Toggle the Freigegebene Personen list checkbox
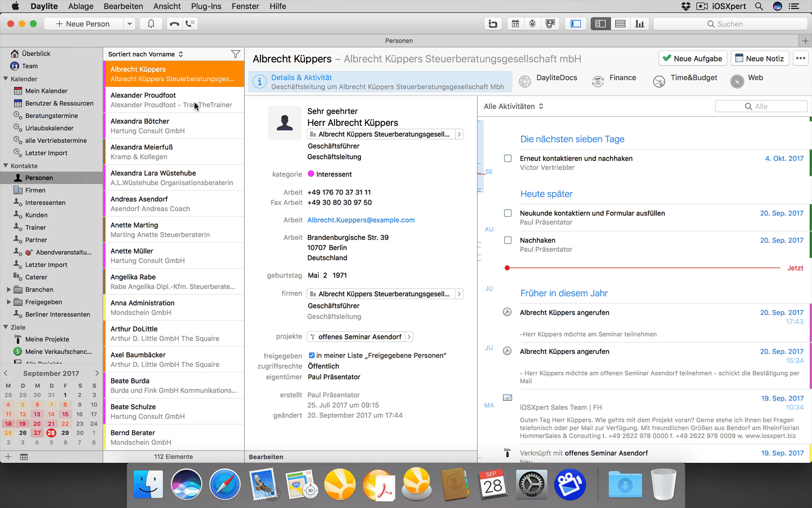 pos(311,356)
